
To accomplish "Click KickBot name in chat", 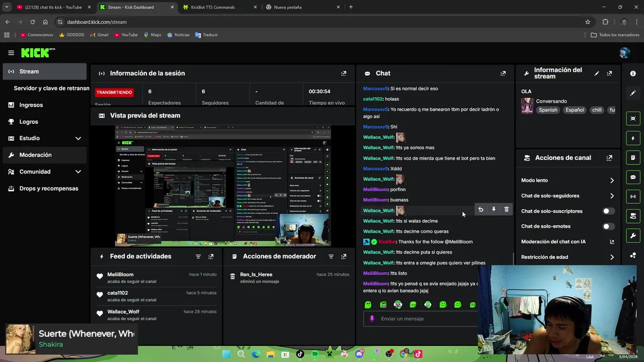I will [387, 242].
